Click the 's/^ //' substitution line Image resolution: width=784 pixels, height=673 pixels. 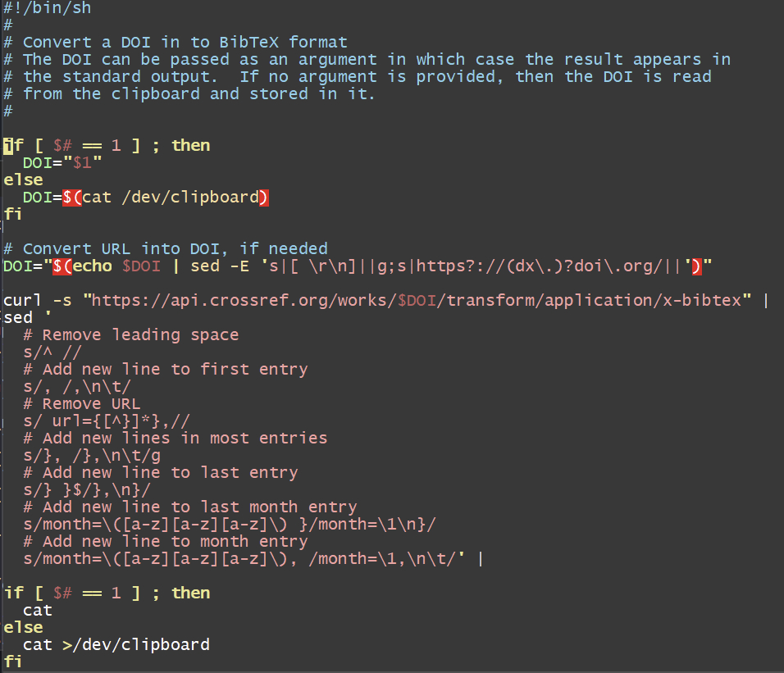(52, 352)
